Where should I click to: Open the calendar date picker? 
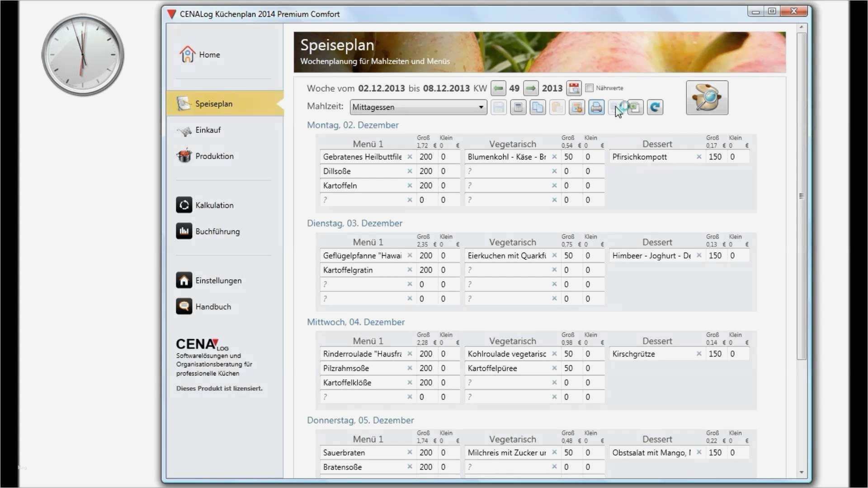(x=574, y=88)
